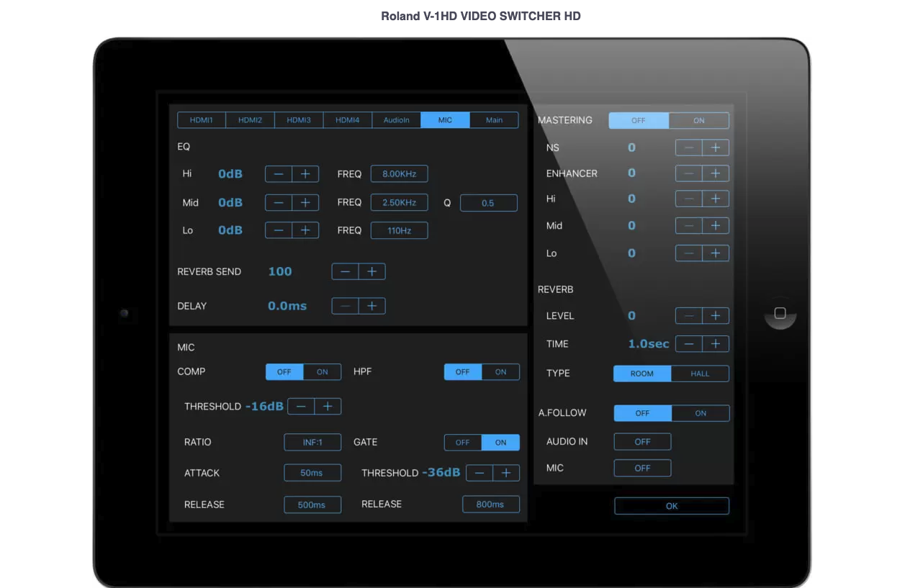Increase EQ Hi gain with plus
Screen dimensions: 923x588
point(305,174)
